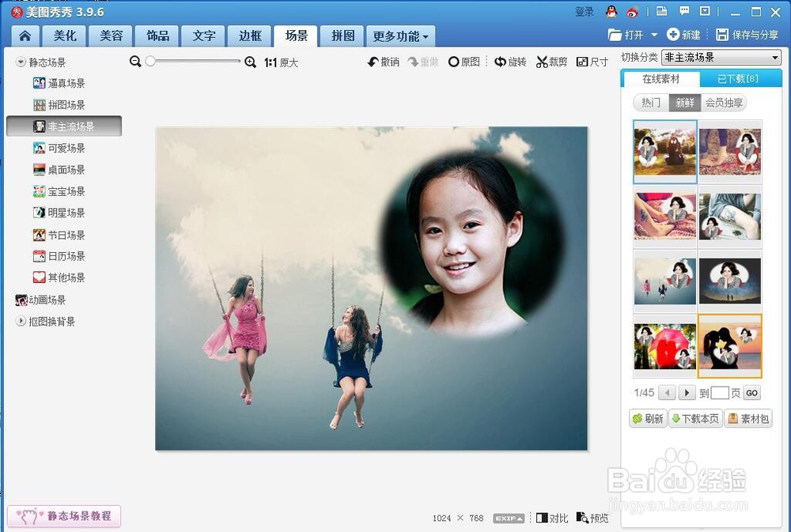
Task: Open the 切换分类 category dropdown
Action: coord(721,57)
